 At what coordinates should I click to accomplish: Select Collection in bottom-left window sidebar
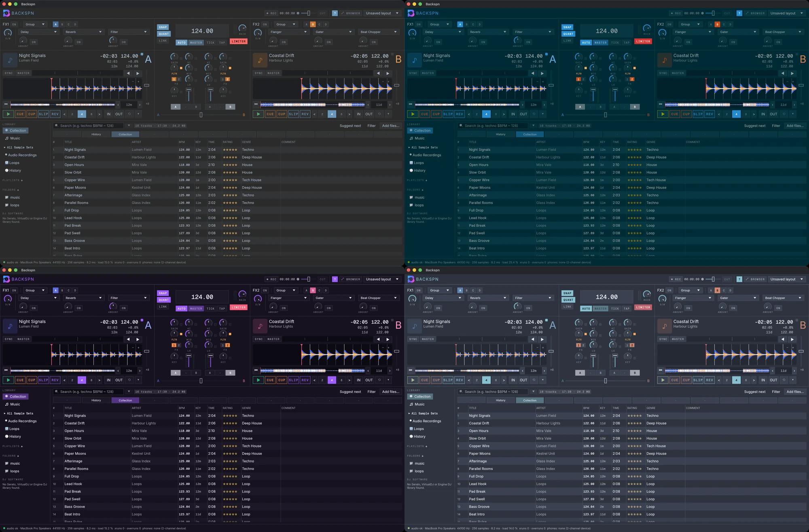tap(16, 397)
